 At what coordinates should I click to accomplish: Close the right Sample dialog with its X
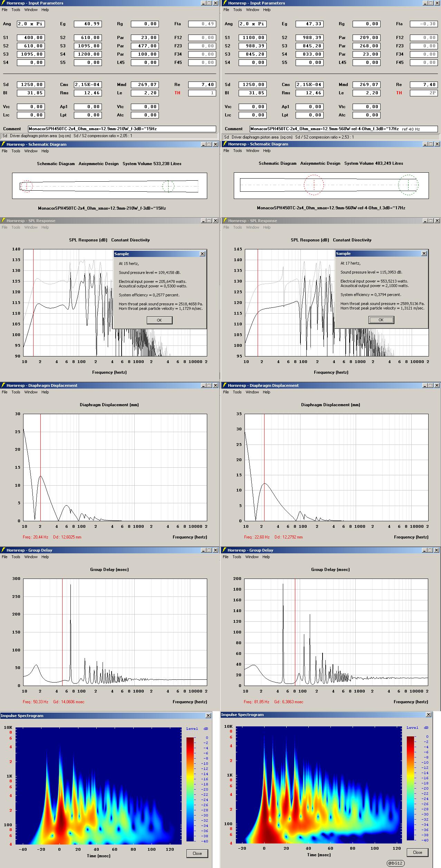point(424,254)
